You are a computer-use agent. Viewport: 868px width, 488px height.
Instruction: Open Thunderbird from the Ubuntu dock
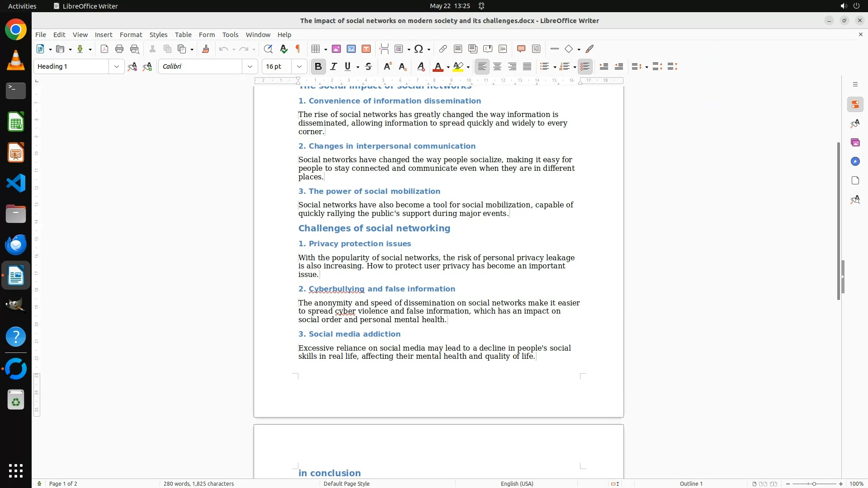coord(16,244)
